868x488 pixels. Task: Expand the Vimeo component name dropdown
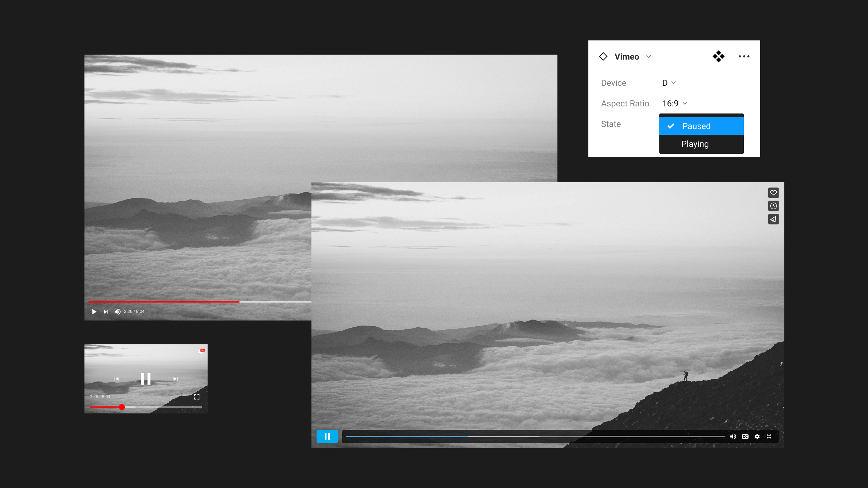[x=649, y=57]
